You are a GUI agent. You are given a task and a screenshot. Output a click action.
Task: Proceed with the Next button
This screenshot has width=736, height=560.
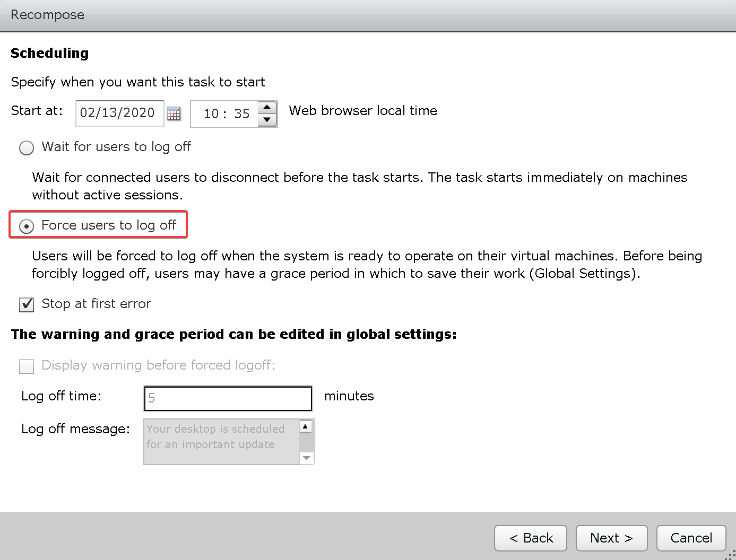click(612, 538)
